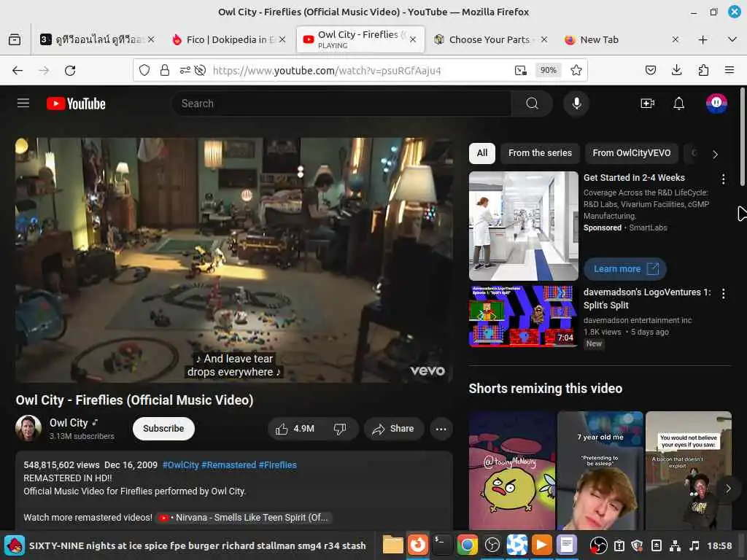Image resolution: width=747 pixels, height=560 pixels.
Task: Open a new browser tab
Action: coord(703,39)
